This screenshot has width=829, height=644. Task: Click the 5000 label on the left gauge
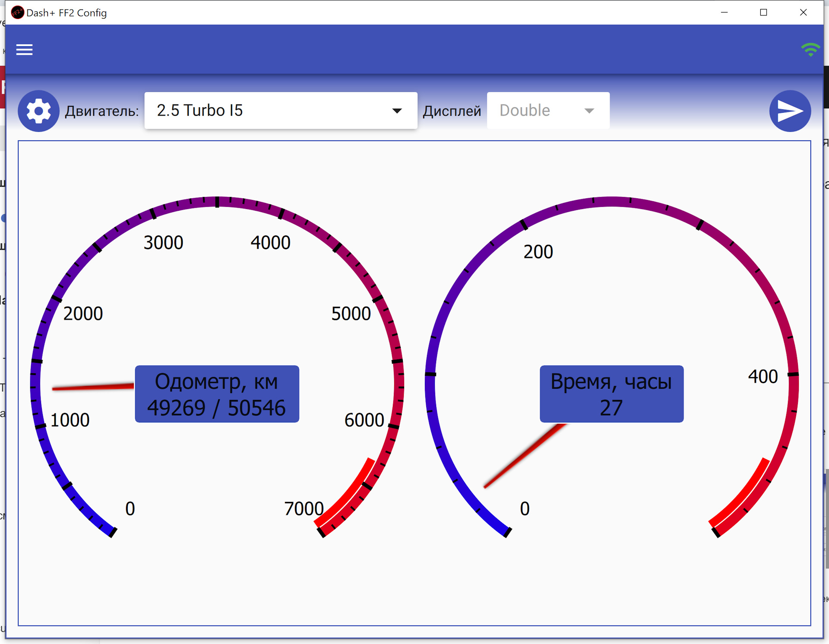click(x=351, y=314)
